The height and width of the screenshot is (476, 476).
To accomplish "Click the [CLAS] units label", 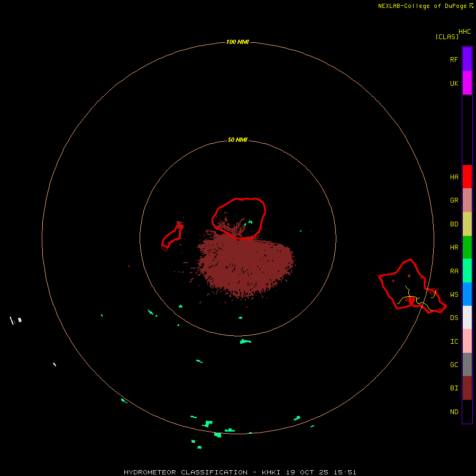I will pyautogui.click(x=447, y=36).
